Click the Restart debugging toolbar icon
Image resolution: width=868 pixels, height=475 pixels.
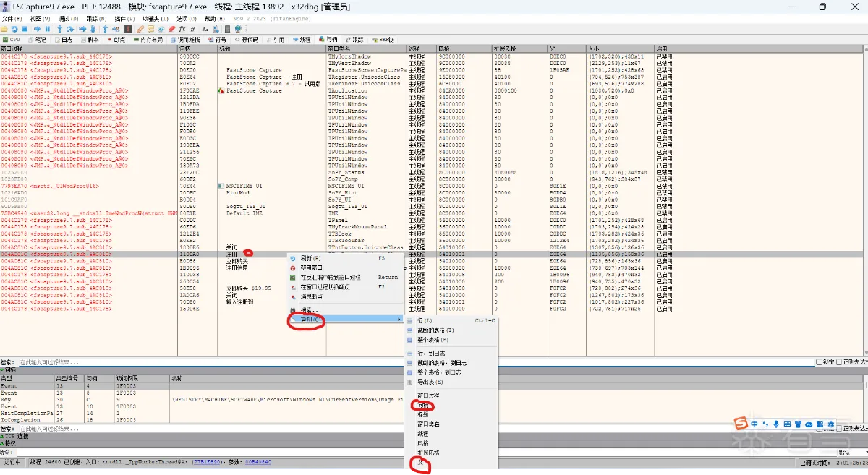(x=14, y=29)
